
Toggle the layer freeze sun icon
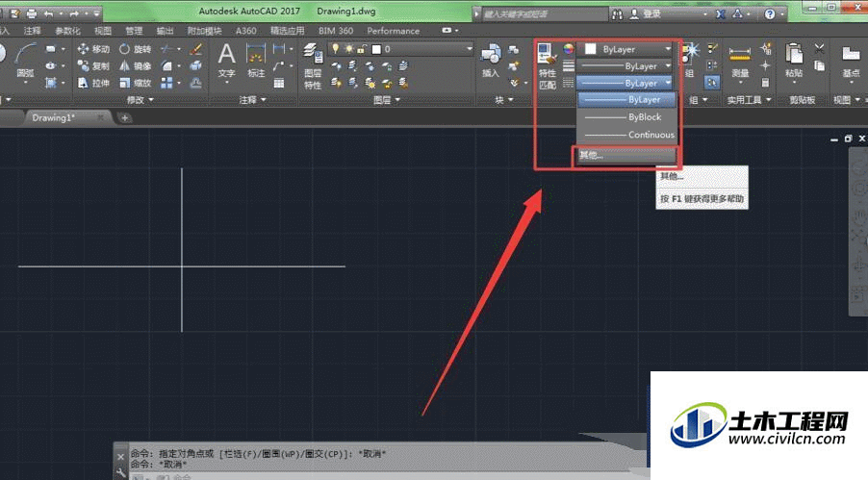point(348,49)
